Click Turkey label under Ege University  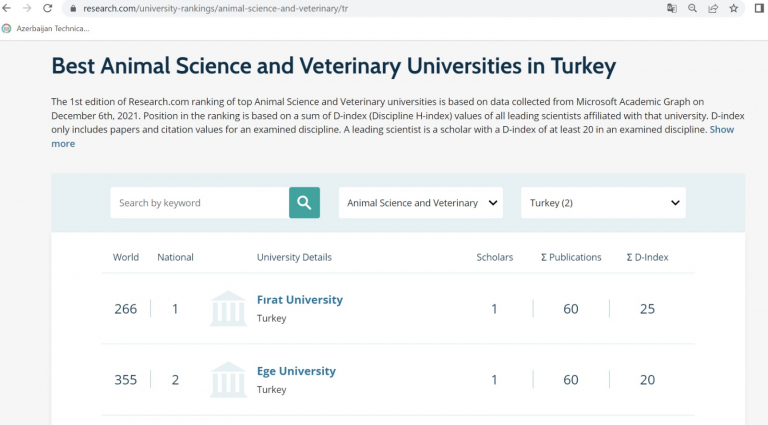click(271, 390)
